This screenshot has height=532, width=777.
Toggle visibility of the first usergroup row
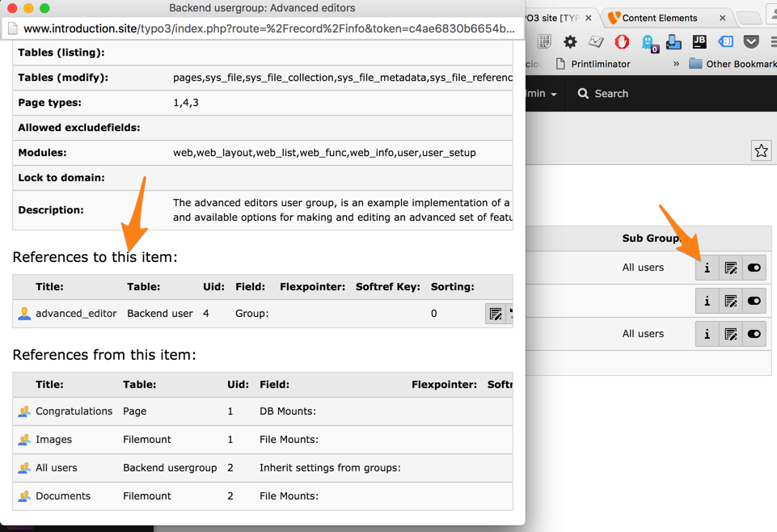click(754, 268)
